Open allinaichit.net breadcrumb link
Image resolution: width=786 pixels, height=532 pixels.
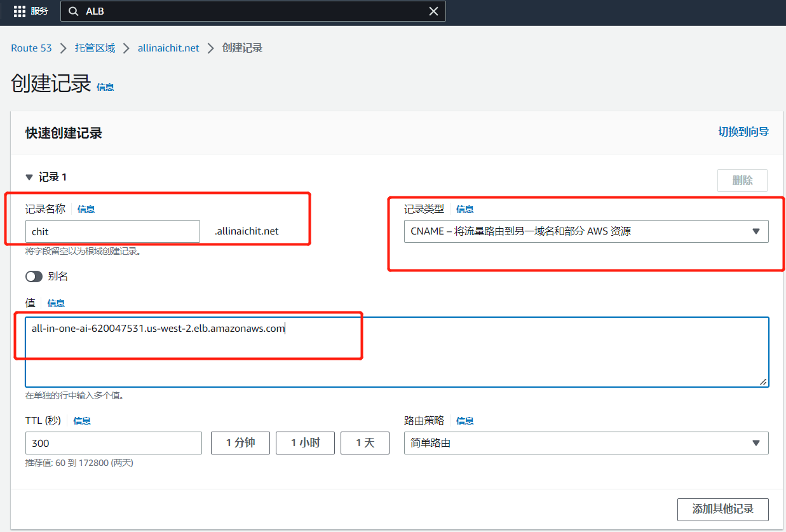coord(168,48)
